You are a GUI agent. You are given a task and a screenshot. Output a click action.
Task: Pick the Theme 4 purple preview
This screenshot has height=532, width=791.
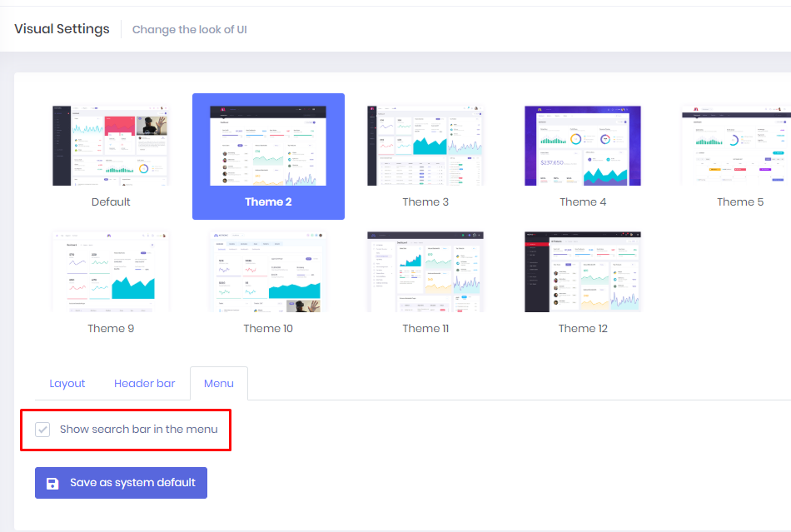583,146
